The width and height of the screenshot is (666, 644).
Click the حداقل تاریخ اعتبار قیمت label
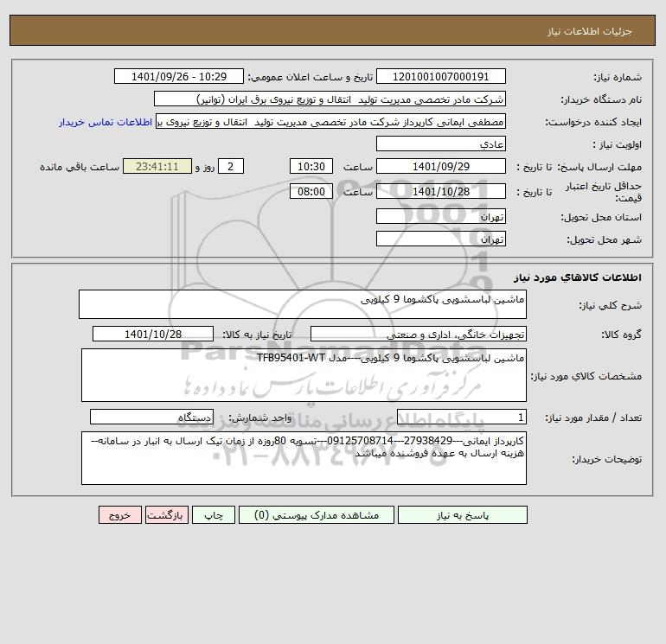[x=604, y=192]
